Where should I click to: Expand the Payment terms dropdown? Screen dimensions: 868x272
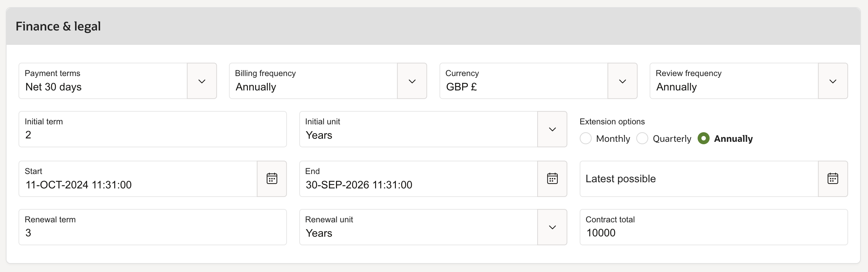tap(202, 81)
